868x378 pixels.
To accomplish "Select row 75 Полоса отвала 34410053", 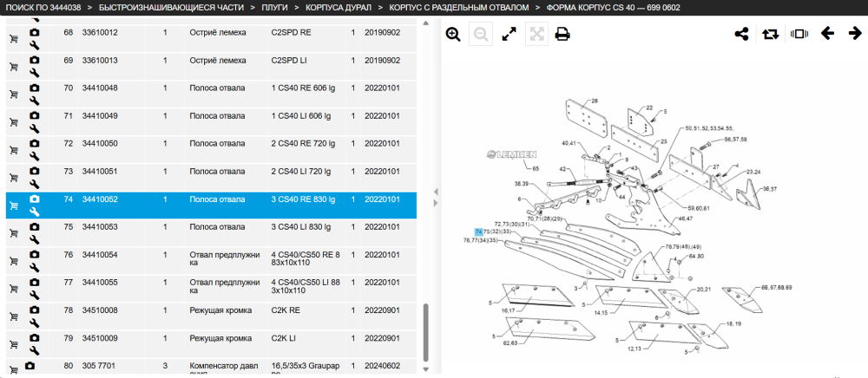I will 211,233.
